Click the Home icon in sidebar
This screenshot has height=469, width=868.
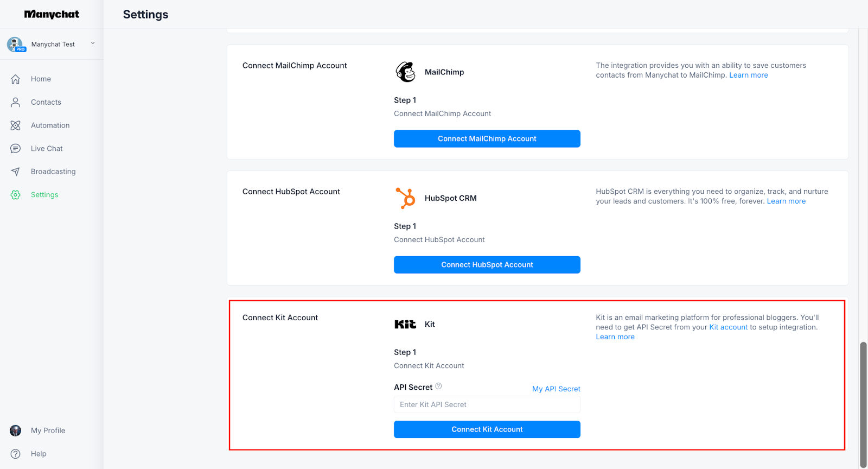16,79
